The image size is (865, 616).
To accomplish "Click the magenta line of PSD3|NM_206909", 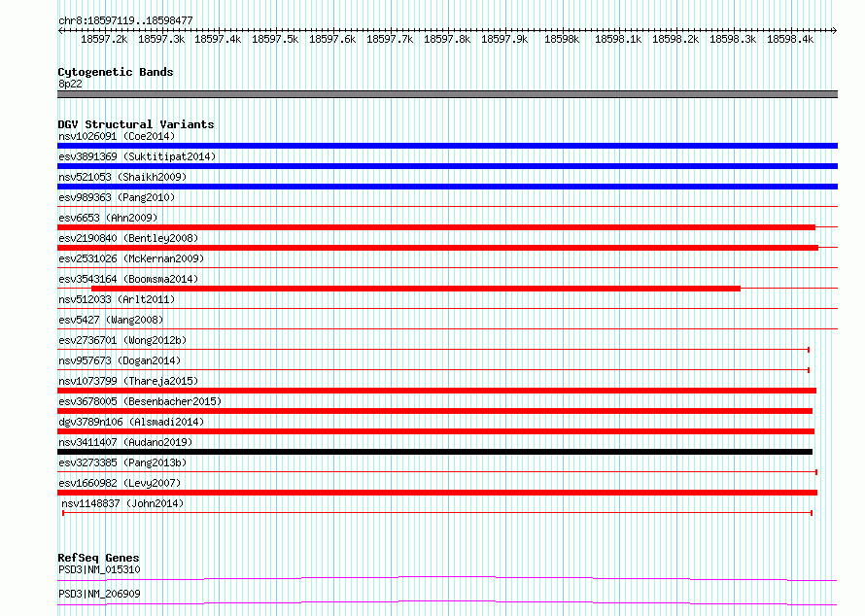I will click(x=447, y=602).
